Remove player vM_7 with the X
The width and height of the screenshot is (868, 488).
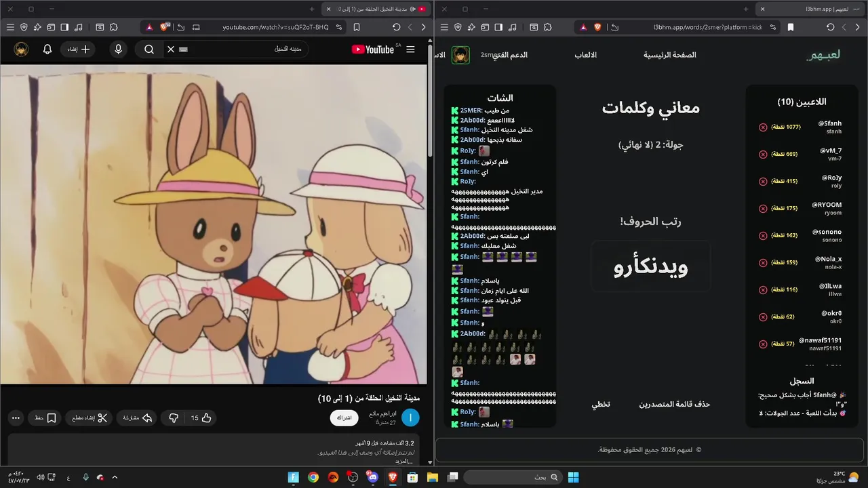point(763,154)
